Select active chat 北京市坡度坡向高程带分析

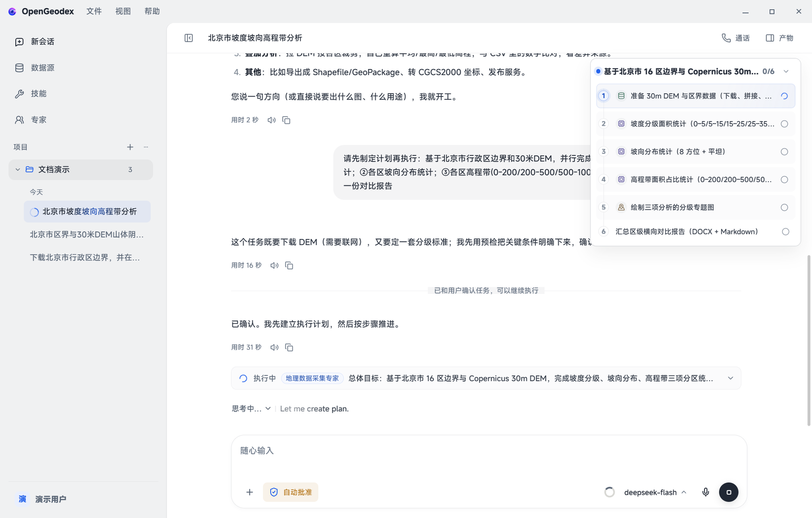87,212
